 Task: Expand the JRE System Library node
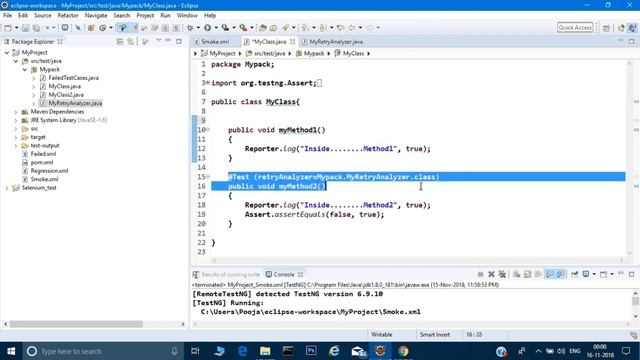(x=16, y=120)
